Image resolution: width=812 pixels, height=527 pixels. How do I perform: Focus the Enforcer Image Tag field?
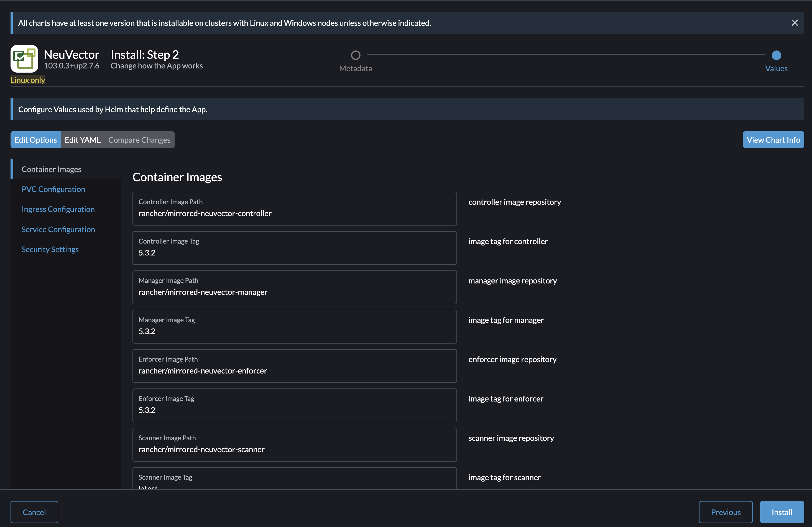294,405
